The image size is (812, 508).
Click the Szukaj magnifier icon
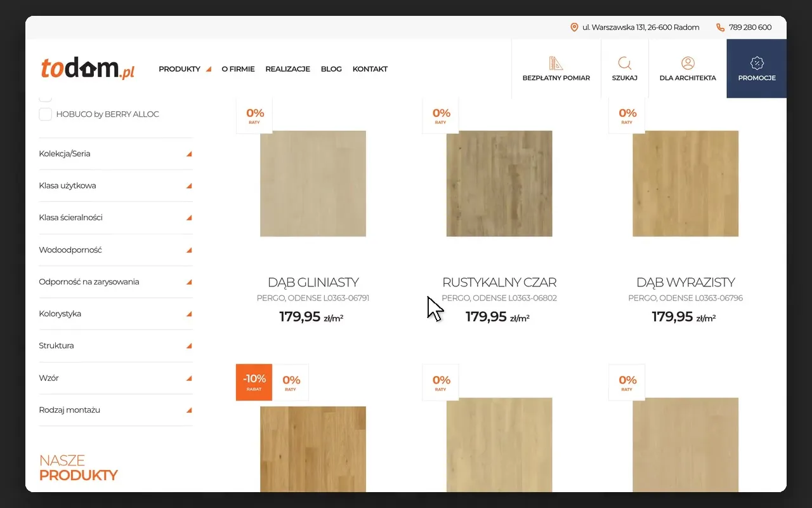(x=625, y=63)
